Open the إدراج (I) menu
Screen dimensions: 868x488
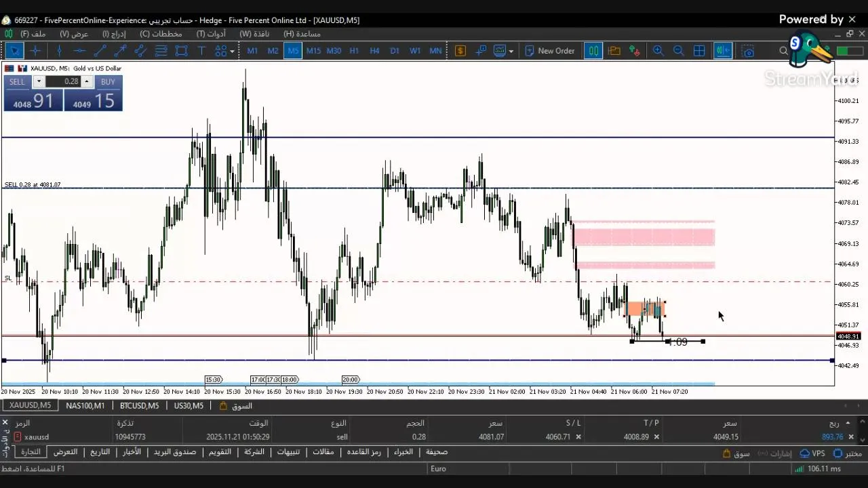tap(114, 34)
